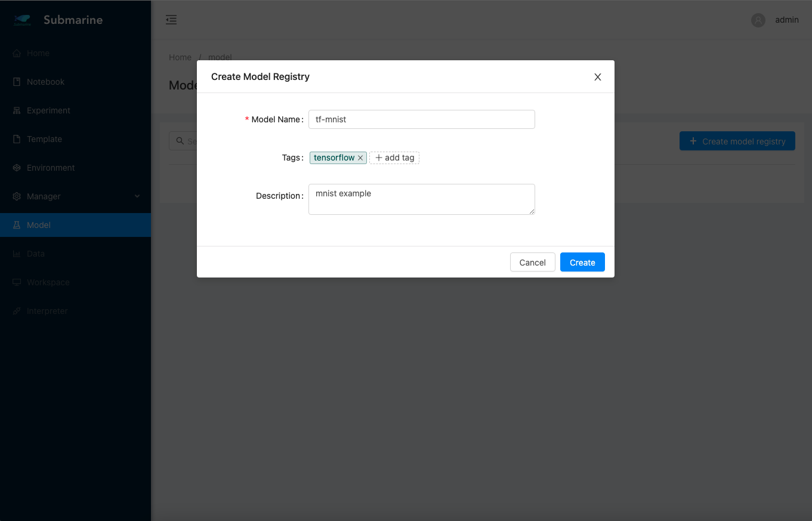
Task: Click the Submarine logo icon
Action: click(x=23, y=20)
